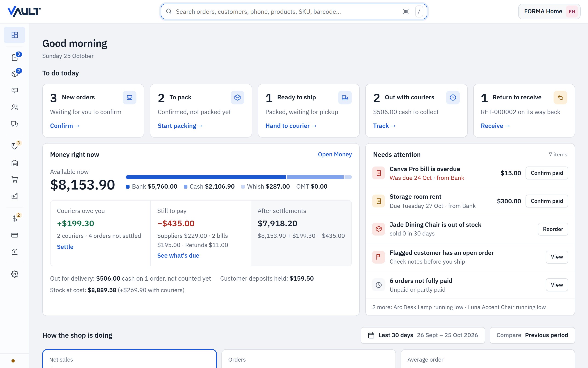Click the clock icon beside 6 orders not fully paid
This screenshot has width=588, height=368.
[379, 285]
